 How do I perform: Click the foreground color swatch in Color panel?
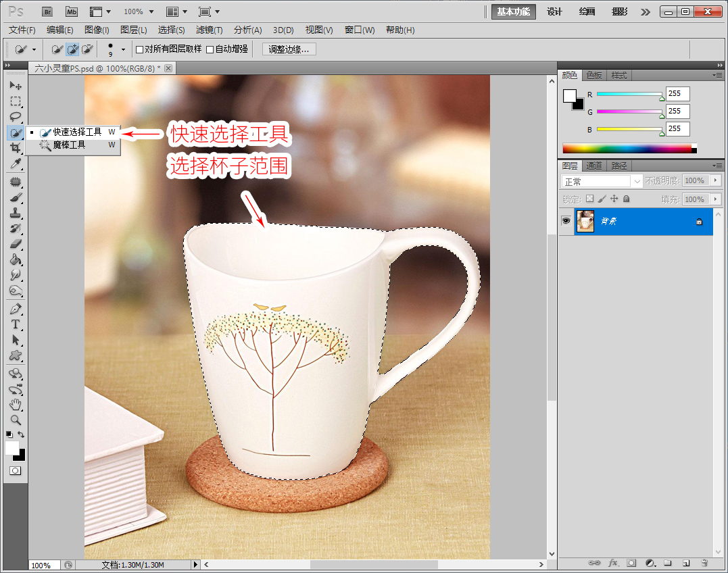(x=570, y=96)
